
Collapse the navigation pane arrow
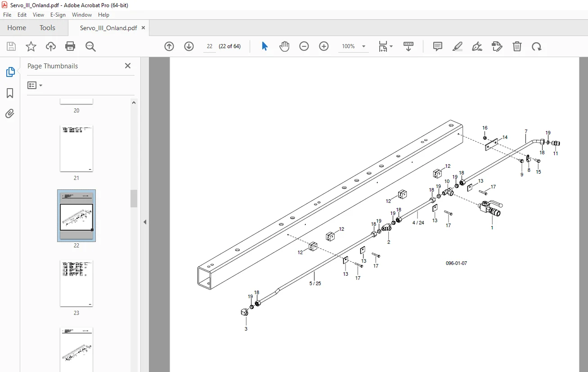click(145, 222)
